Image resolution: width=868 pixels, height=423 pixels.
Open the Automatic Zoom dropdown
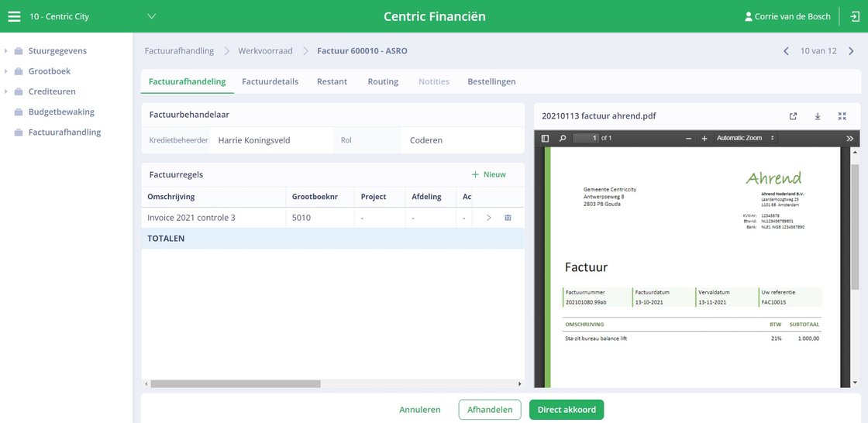pyautogui.click(x=745, y=138)
